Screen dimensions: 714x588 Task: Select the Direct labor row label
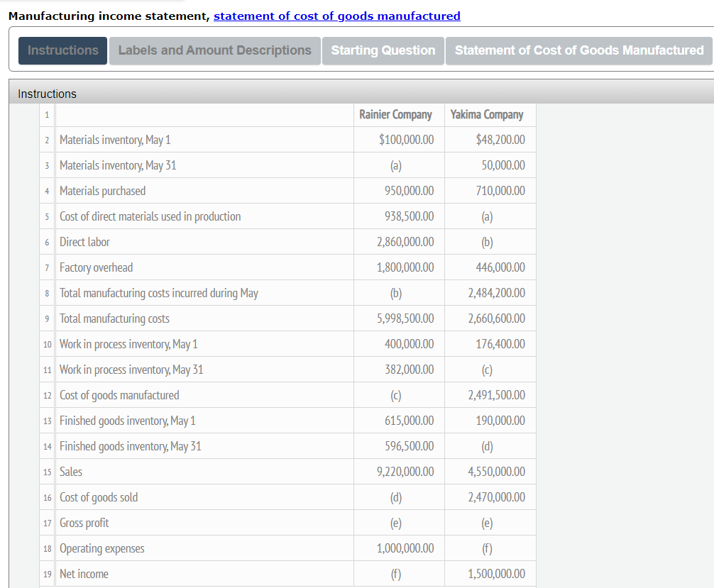coord(84,242)
